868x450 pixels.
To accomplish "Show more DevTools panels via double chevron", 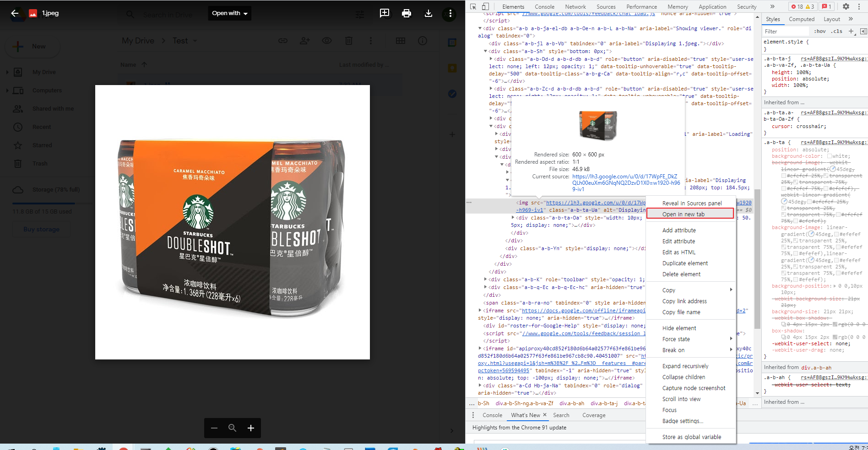I will [773, 6].
